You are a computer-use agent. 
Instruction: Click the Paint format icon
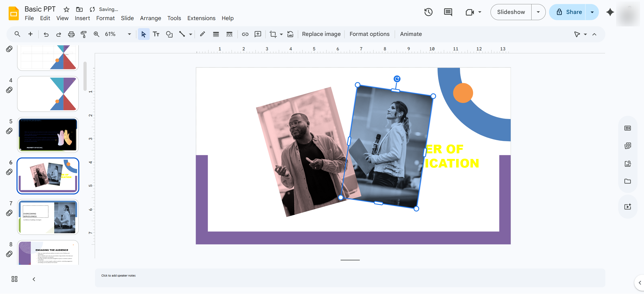84,34
